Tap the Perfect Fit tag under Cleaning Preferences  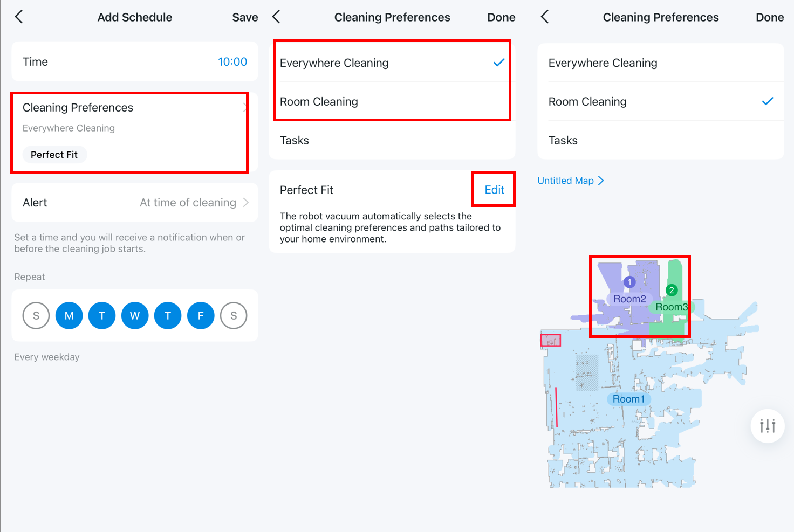tap(54, 155)
